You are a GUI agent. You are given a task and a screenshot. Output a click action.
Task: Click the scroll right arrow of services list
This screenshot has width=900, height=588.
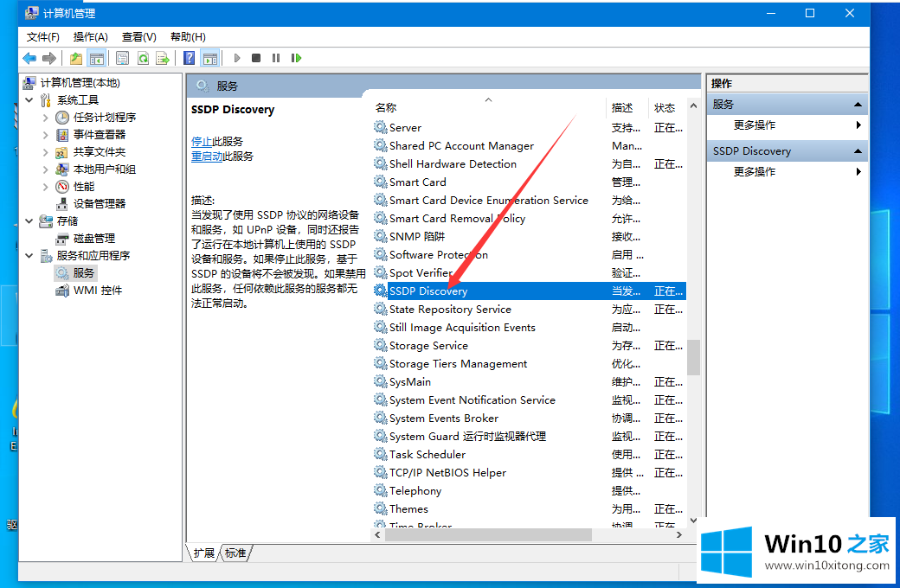tap(679, 534)
